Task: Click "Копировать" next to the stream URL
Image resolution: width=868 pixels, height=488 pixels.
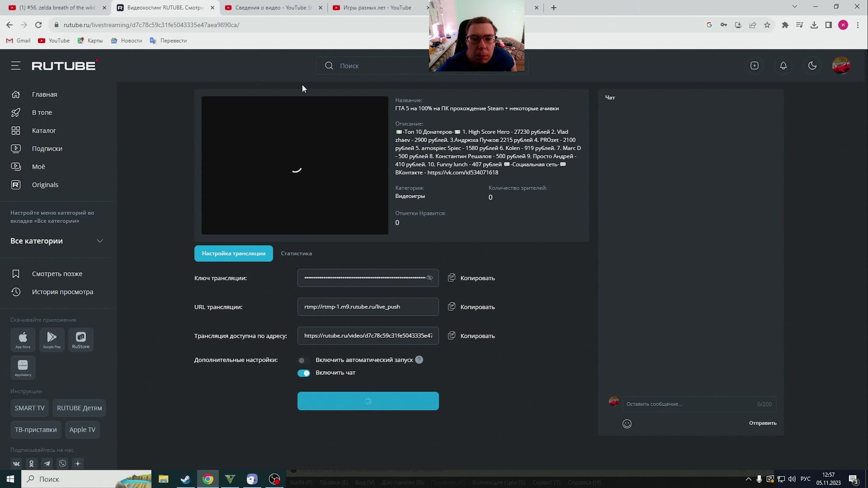Action: [x=477, y=307]
